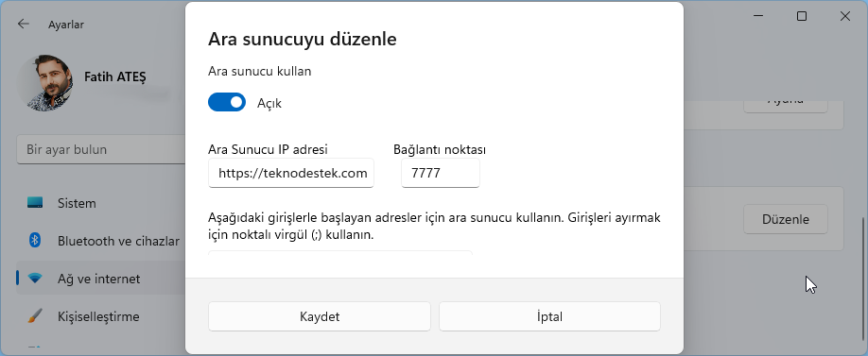Screen dimensions: 868x356
Task: Select the Sistem monitor icon
Action: pos(35,203)
